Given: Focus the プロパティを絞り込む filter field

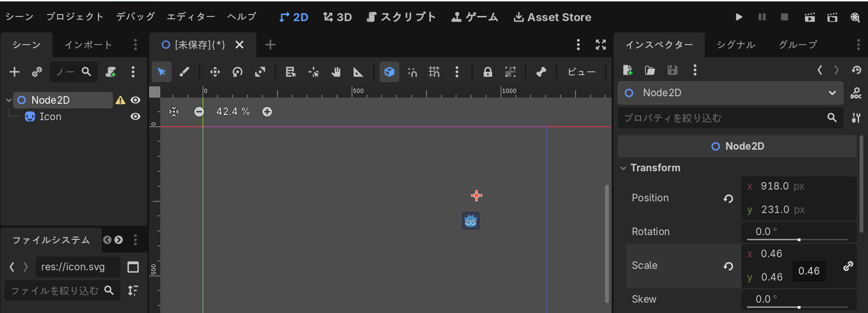Looking at the screenshot, I should [x=730, y=118].
